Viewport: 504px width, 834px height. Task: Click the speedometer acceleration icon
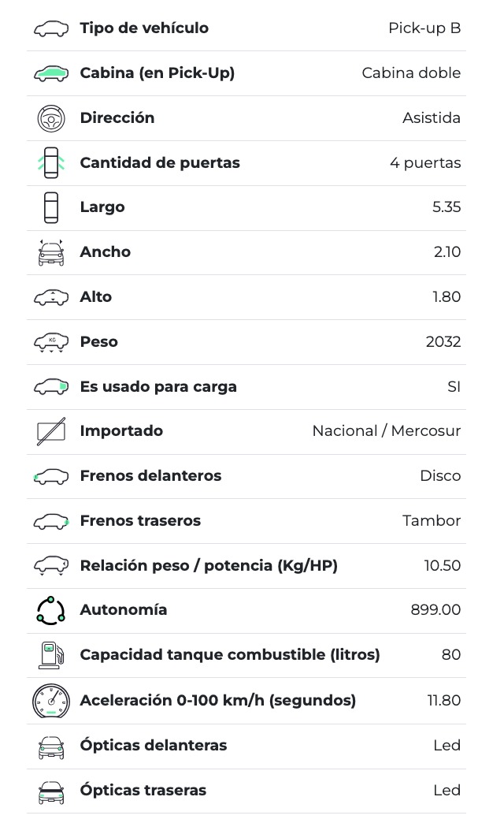pyautogui.click(x=51, y=700)
